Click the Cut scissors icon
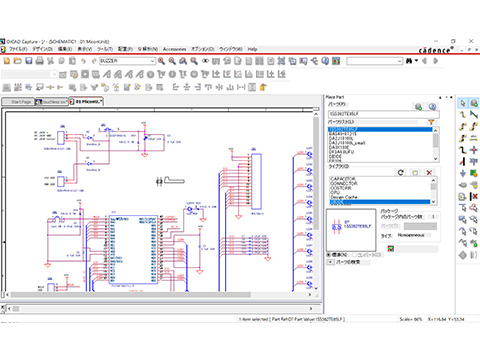The height and width of the screenshot is (360, 480). click(x=51, y=61)
